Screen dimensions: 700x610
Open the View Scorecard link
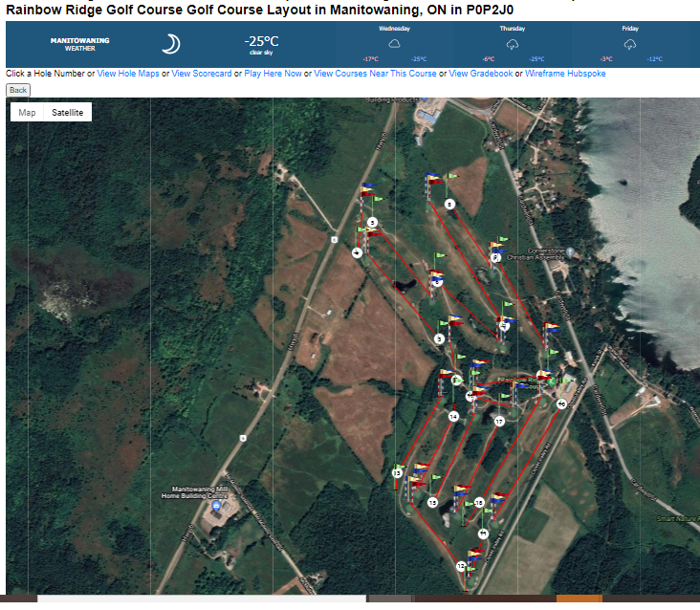tap(202, 74)
